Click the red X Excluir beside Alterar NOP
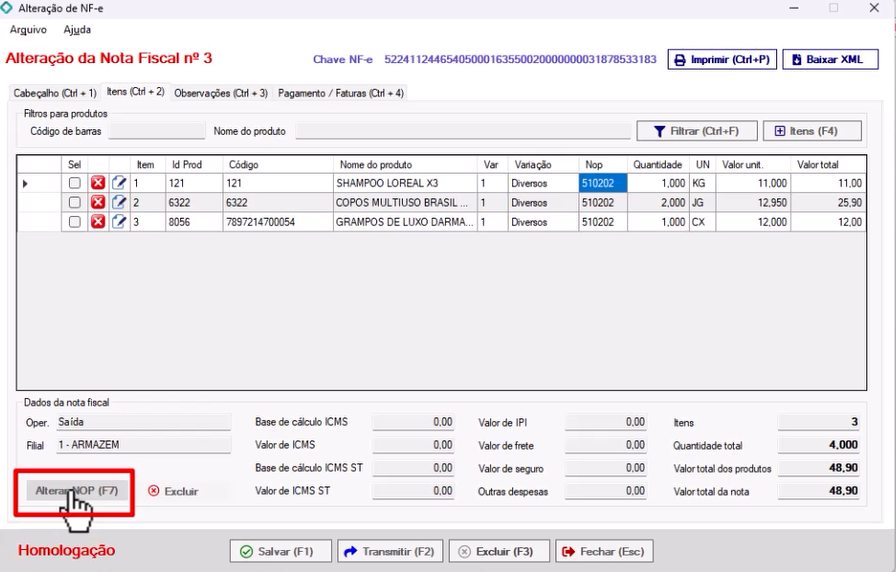 pyautogui.click(x=173, y=491)
